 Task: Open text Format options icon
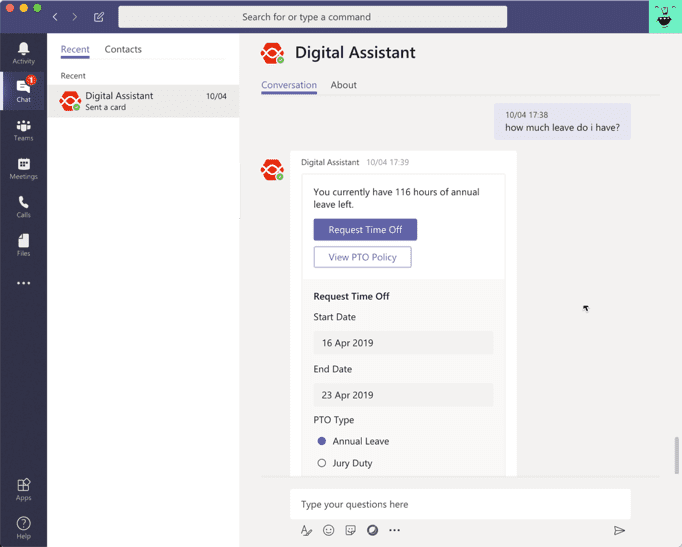(x=306, y=530)
